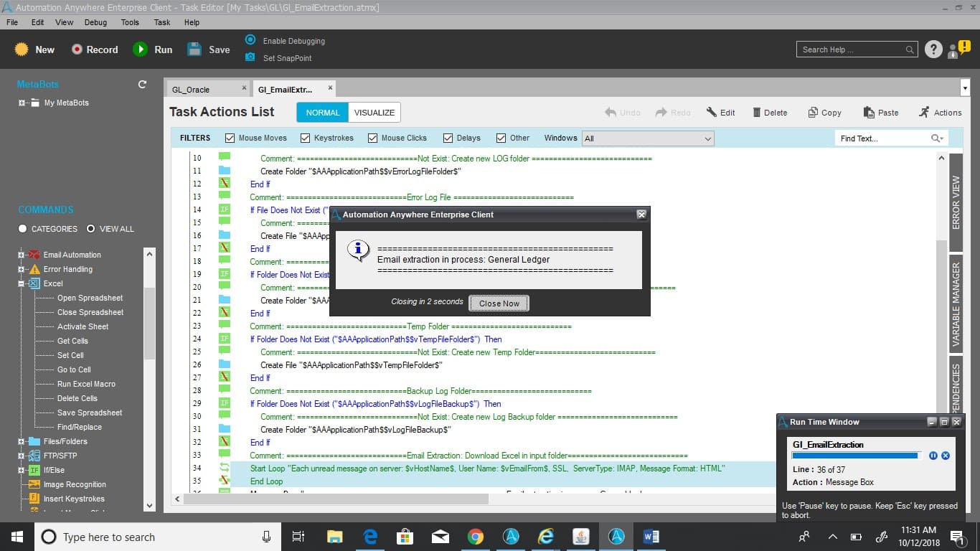
Task: Expand the My MetaBots node
Action: (x=22, y=103)
